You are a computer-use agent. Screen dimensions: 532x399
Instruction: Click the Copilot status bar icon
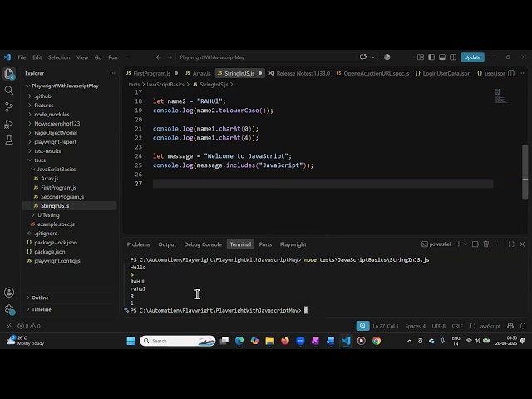[510, 326]
